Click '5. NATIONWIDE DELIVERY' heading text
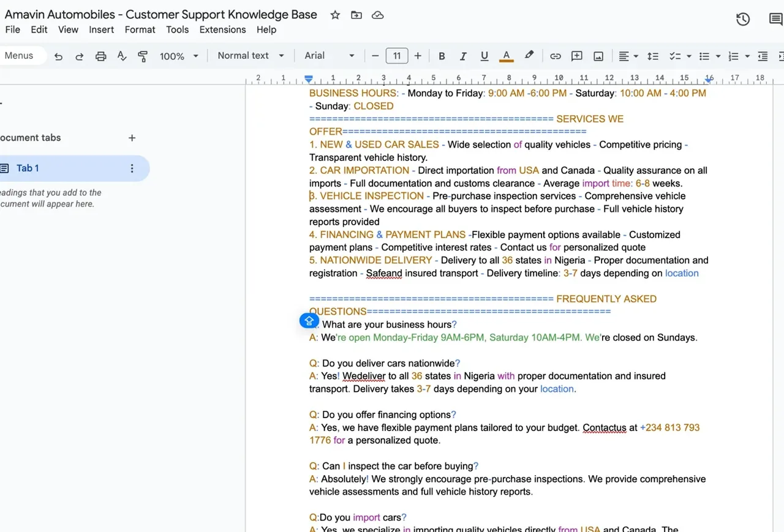 [x=371, y=260]
